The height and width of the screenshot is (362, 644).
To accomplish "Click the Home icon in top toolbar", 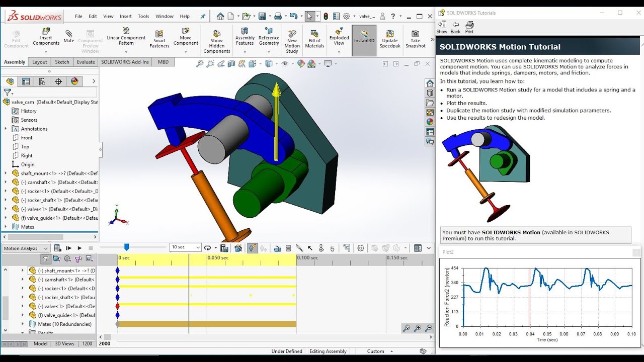I will coord(220,16).
